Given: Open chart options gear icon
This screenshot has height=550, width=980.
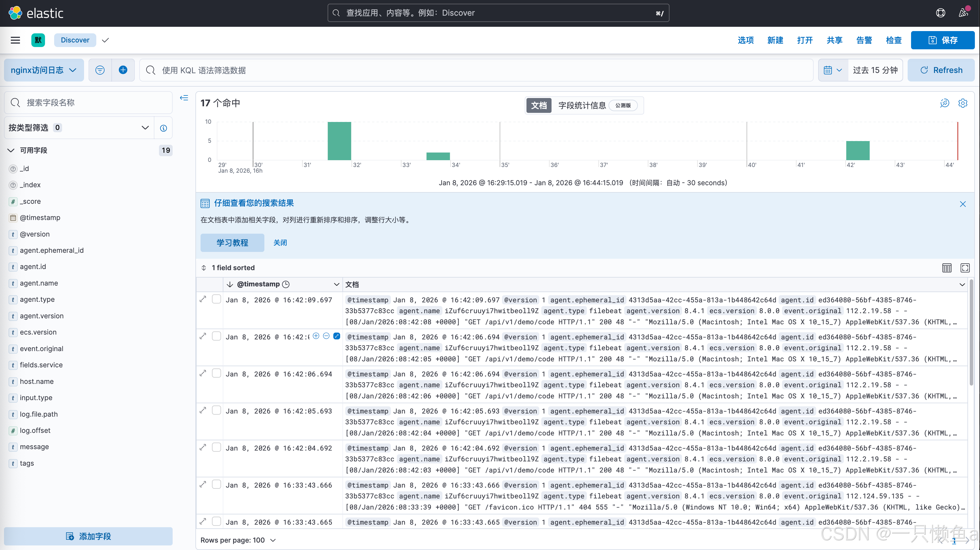Looking at the screenshot, I should [x=963, y=103].
